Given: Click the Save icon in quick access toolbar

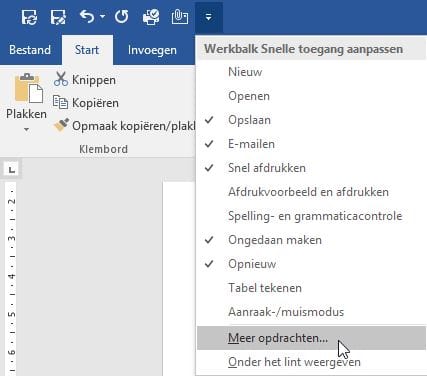Looking at the screenshot, I should tap(30, 17).
